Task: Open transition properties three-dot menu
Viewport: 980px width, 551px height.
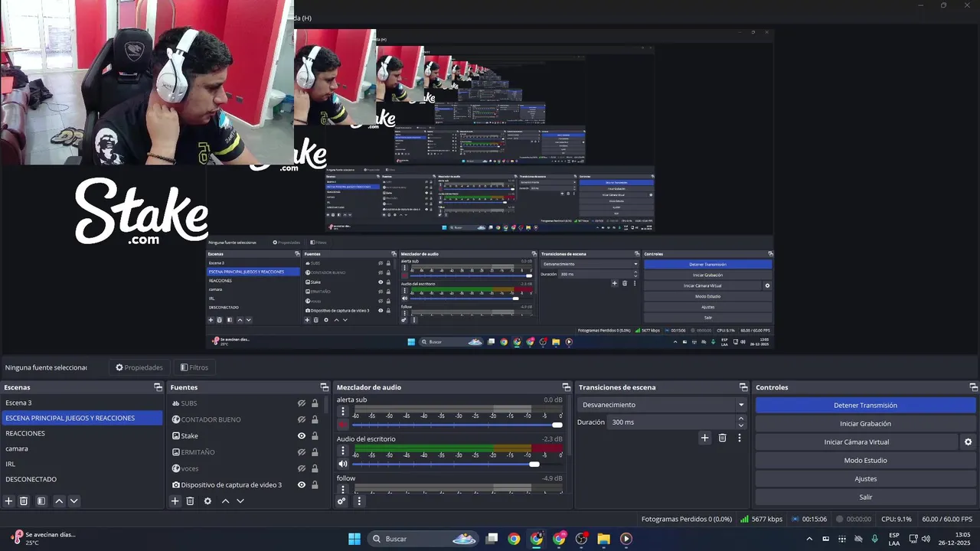Action: pyautogui.click(x=740, y=438)
